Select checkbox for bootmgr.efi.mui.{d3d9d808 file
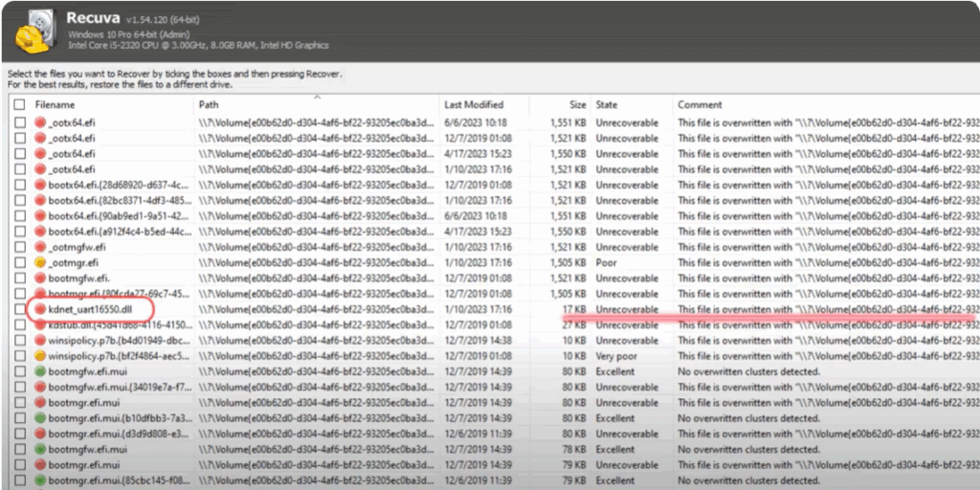Viewport: 980px width, 490px height. (20, 434)
